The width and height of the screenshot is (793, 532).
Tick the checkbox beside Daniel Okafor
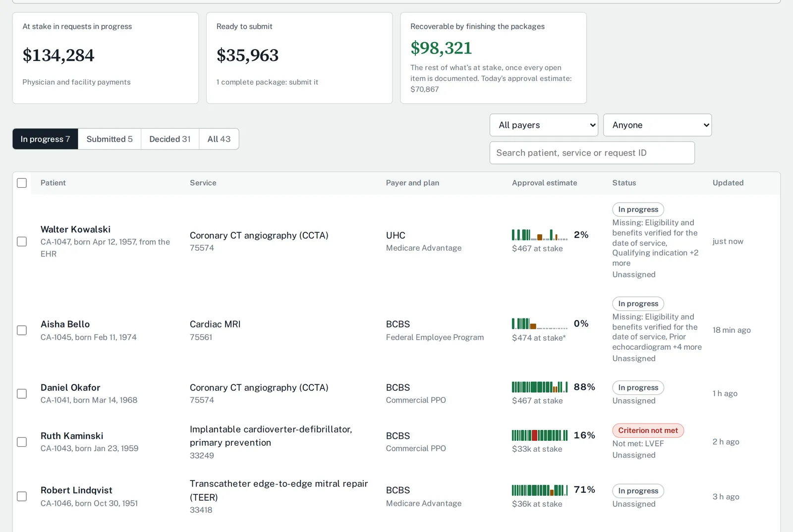pos(22,394)
